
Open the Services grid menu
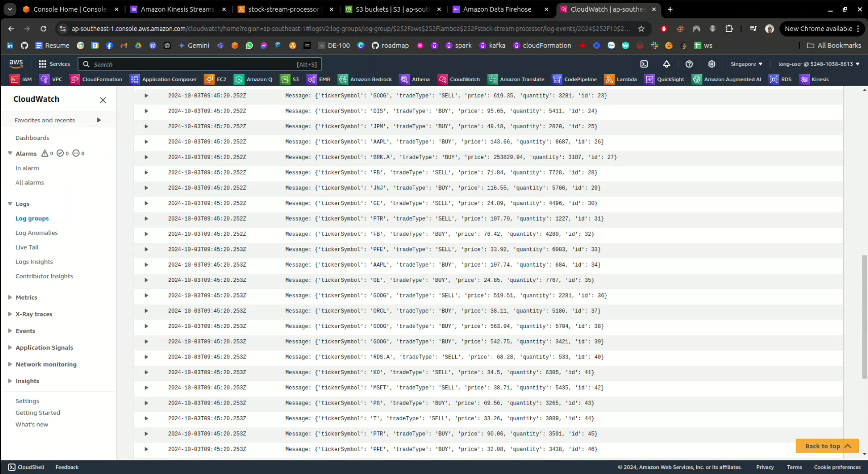(x=54, y=64)
